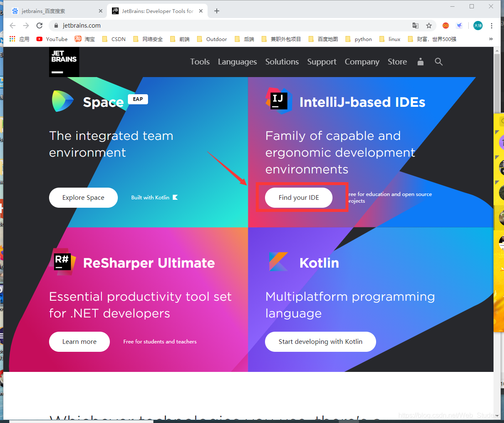The width and height of the screenshot is (504, 423).
Task: Close the JetBrains Developer Tools tab
Action: click(201, 11)
